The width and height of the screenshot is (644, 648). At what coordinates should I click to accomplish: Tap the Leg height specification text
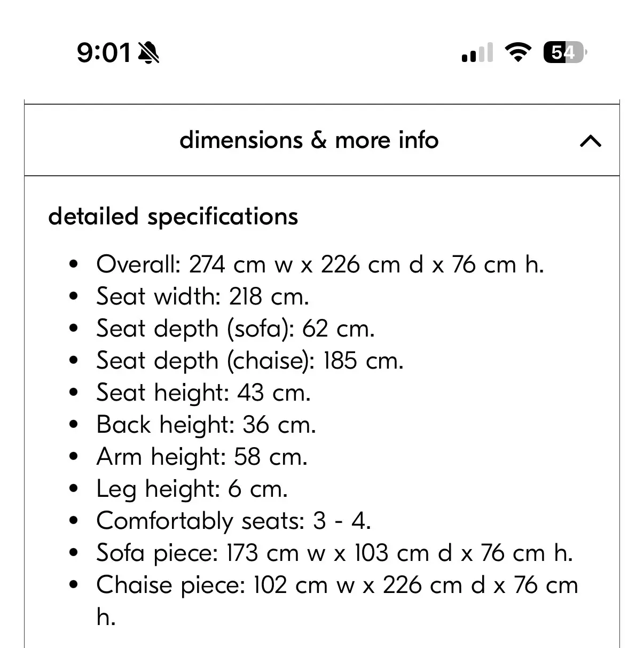point(192,489)
